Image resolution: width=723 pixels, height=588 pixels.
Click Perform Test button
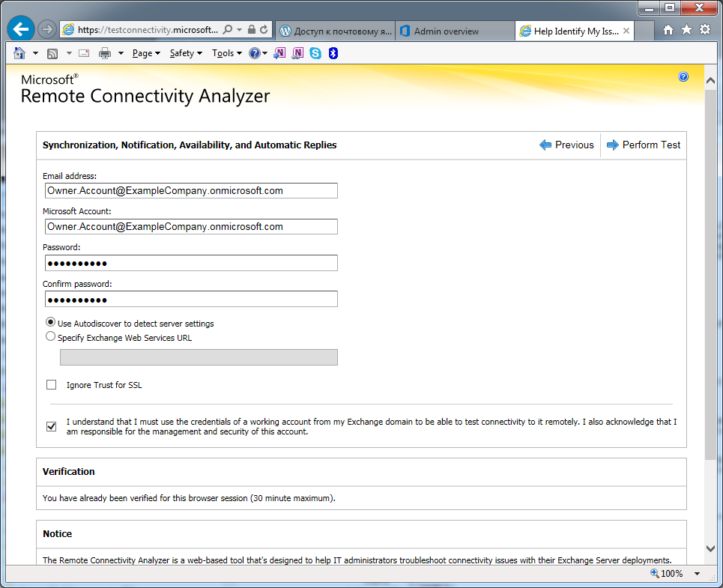[x=644, y=145]
